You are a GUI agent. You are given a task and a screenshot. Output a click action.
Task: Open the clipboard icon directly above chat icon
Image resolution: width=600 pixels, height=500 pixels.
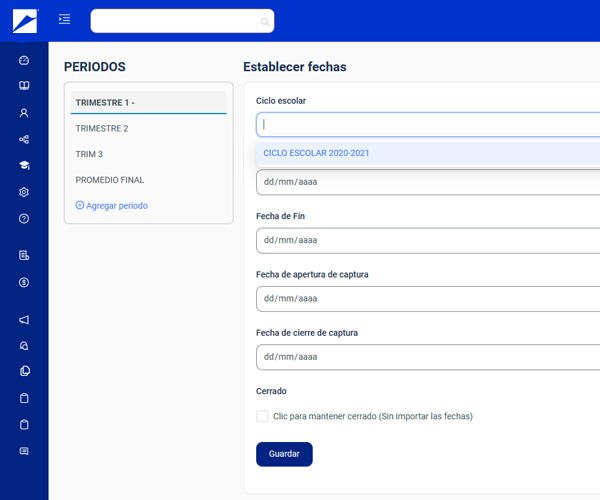(24, 425)
